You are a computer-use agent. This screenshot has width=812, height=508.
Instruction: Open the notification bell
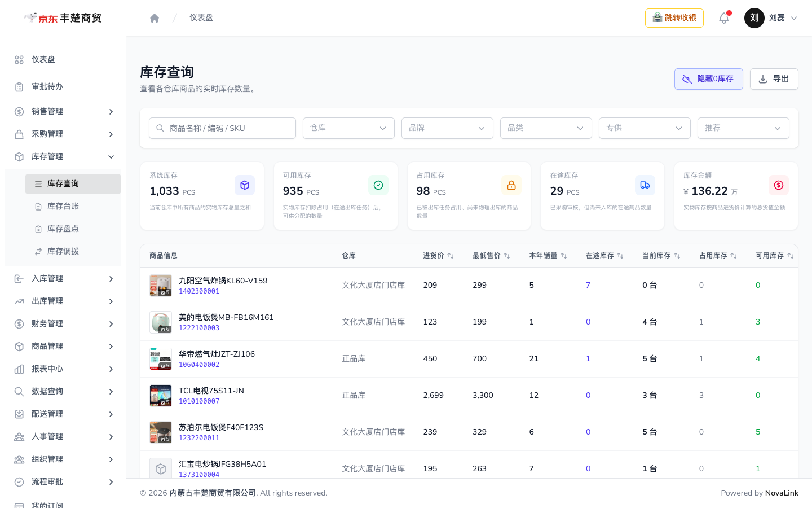click(724, 18)
